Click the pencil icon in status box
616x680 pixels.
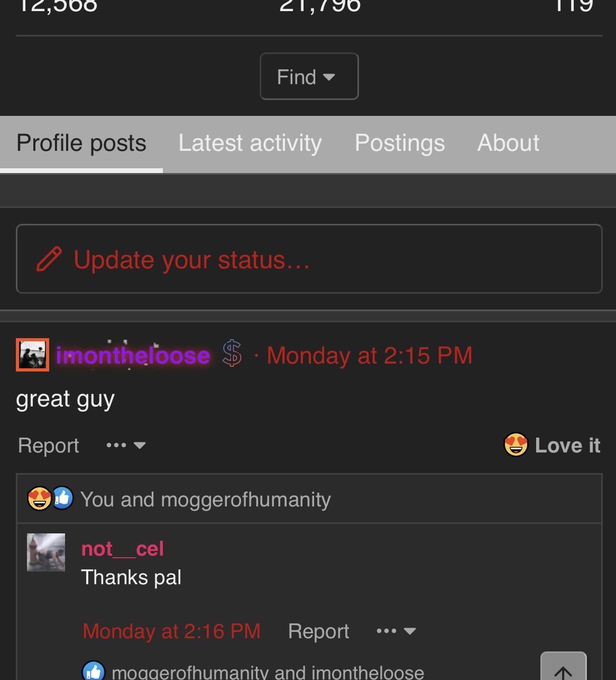[x=49, y=259]
